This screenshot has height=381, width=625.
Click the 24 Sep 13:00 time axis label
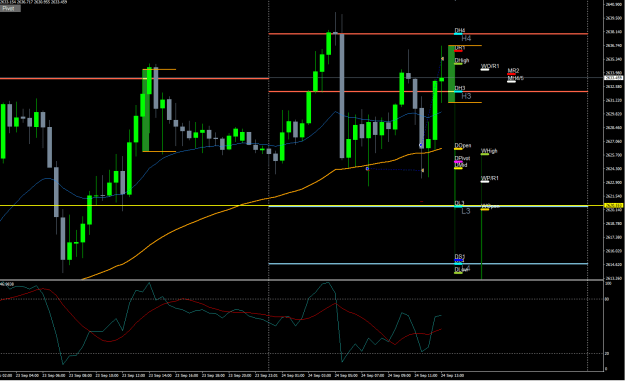tap(452, 375)
